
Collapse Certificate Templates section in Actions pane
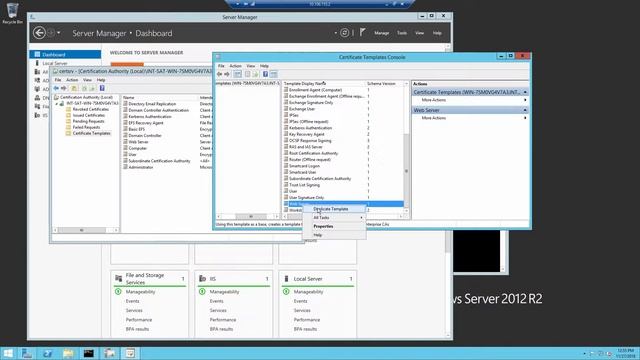click(x=525, y=92)
